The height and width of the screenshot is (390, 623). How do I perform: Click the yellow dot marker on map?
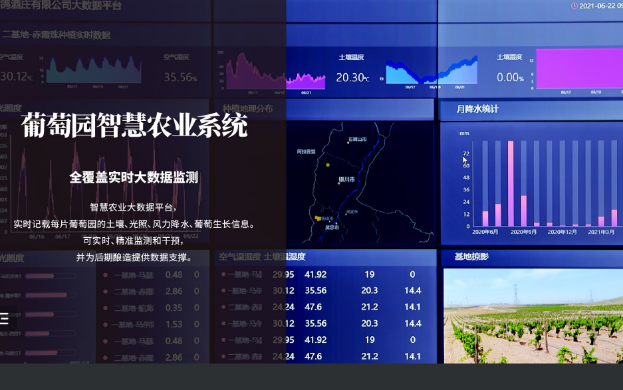(328, 165)
